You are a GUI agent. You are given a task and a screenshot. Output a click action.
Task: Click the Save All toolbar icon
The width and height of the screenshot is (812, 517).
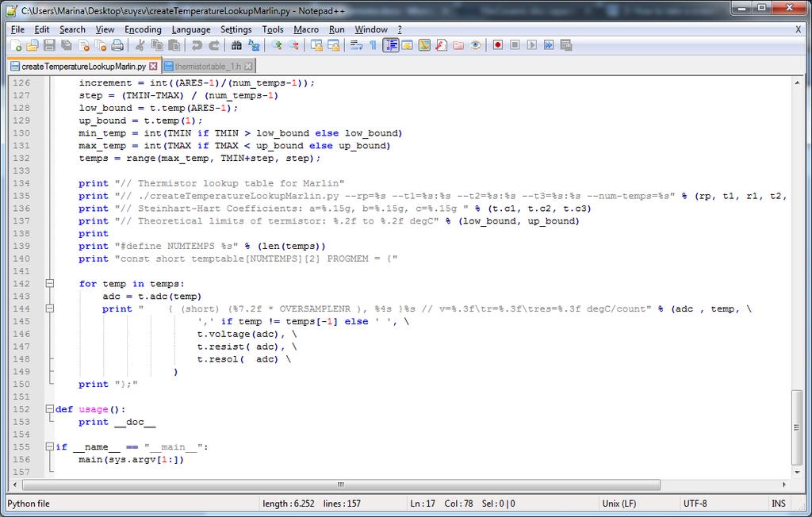pos(67,45)
